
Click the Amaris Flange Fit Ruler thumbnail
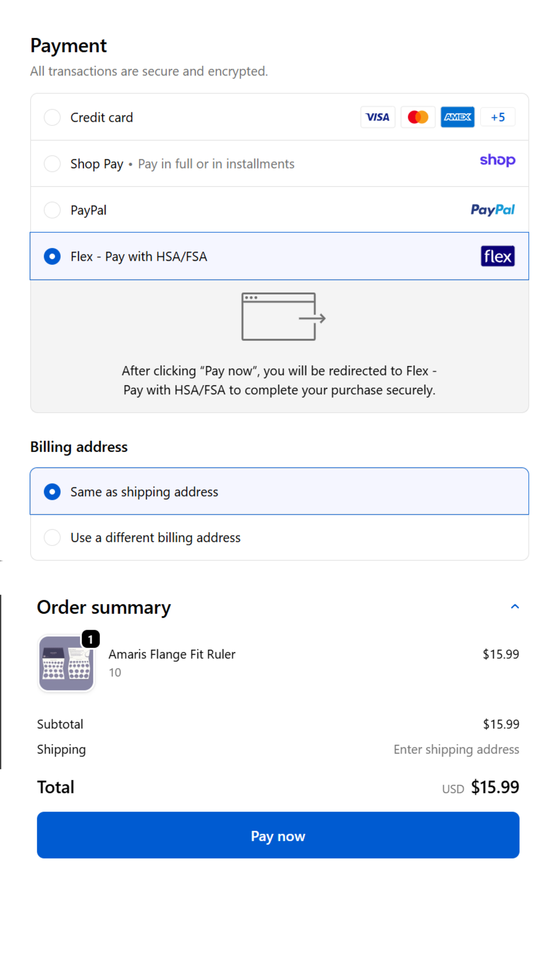[x=66, y=664]
